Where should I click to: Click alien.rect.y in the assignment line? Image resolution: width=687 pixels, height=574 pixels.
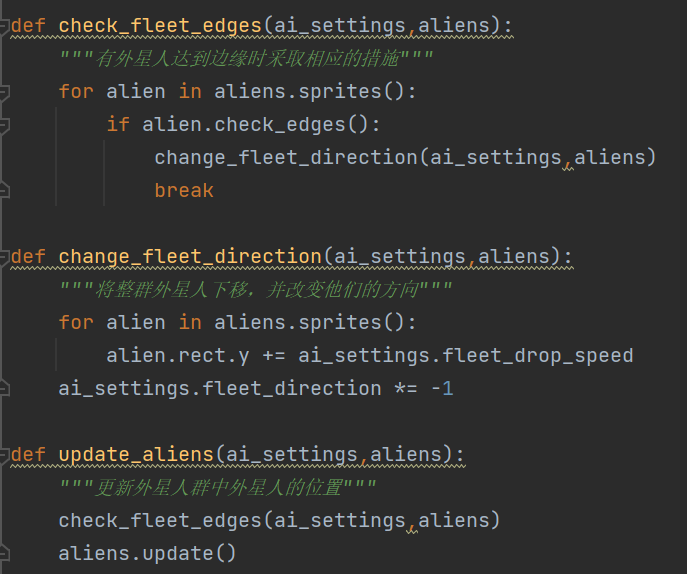(177, 356)
